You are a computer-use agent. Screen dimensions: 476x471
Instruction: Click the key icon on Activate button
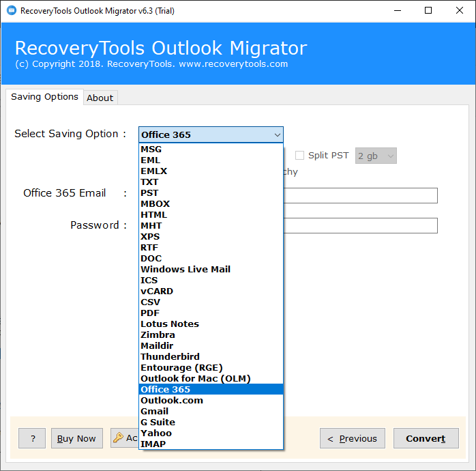coord(118,438)
